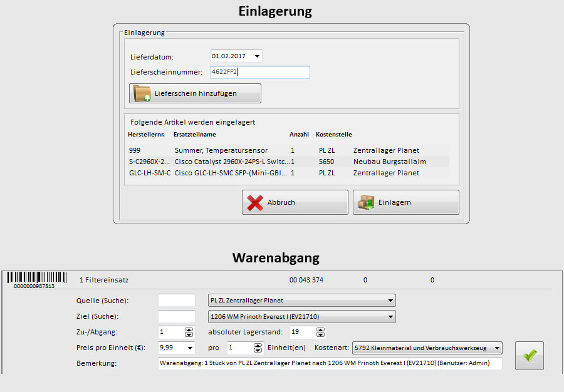Click the package icon on Einlagern
Viewport: 564px width, 392px height.
click(366, 202)
